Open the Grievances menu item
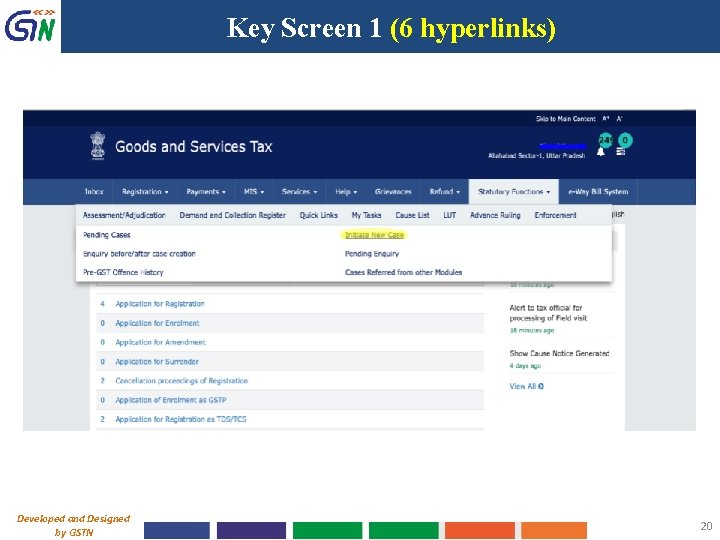 point(393,191)
